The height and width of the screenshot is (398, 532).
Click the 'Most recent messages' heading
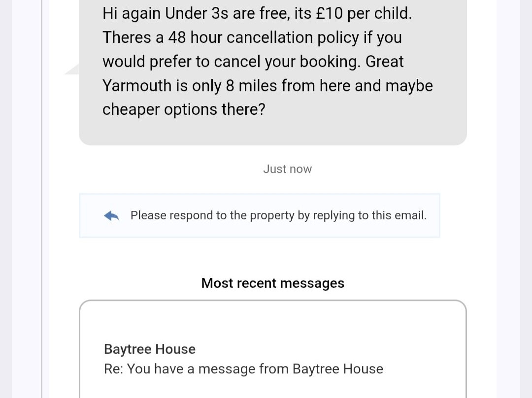click(272, 283)
